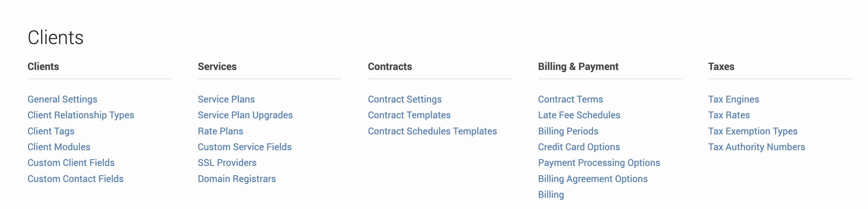Image resolution: width=868 pixels, height=209 pixels.
Task: Click Late Fee Schedules link
Action: click(579, 115)
